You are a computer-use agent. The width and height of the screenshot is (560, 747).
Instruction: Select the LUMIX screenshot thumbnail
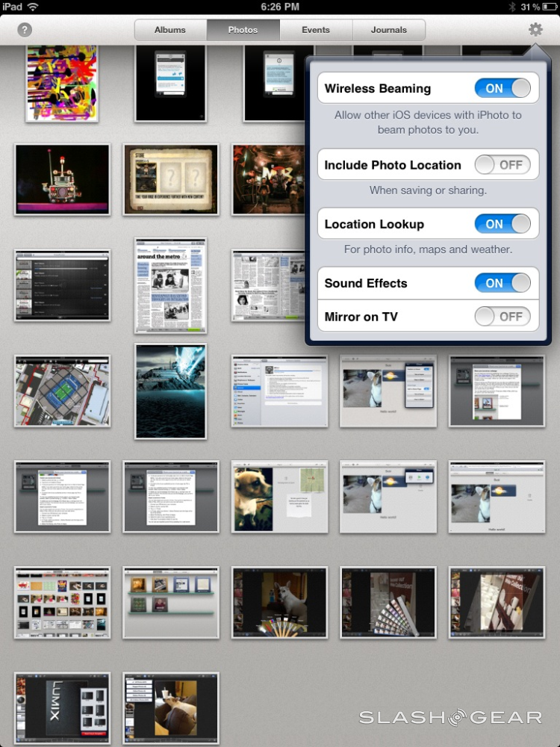click(x=62, y=708)
